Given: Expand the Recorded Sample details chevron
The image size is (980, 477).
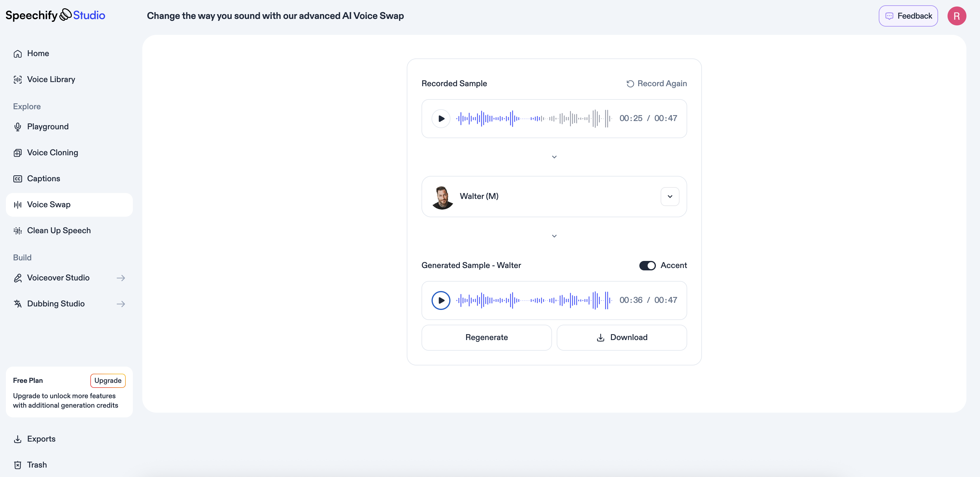Looking at the screenshot, I should (x=554, y=157).
